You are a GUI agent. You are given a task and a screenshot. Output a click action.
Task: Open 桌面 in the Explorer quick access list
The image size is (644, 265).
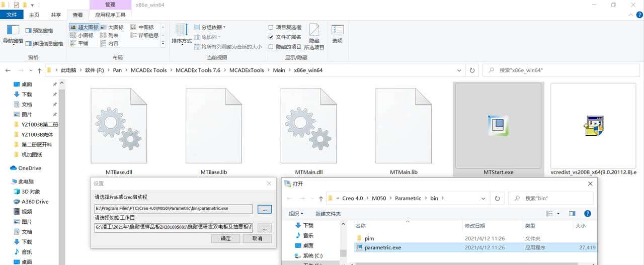click(x=27, y=84)
